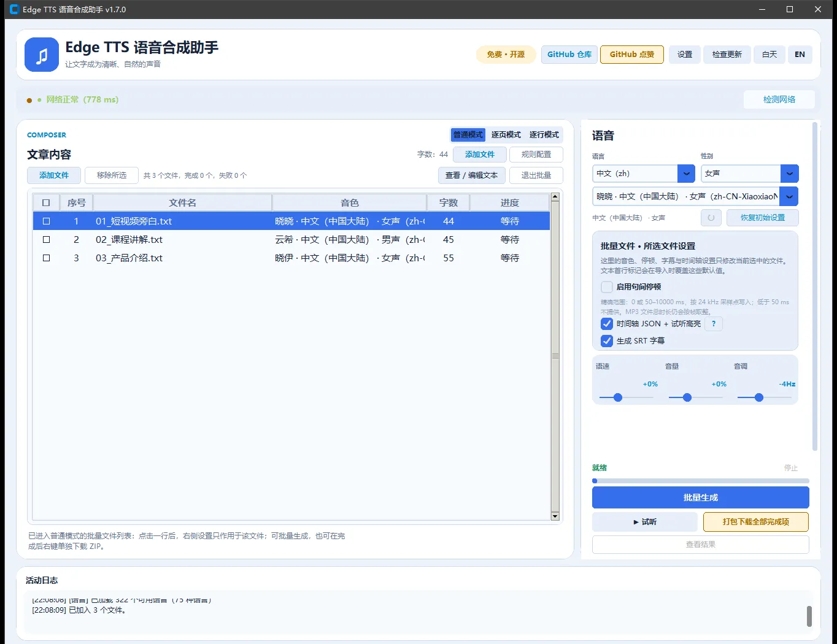837x644 pixels.
Task: Click the file list scroll-down arrow
Action: click(555, 516)
